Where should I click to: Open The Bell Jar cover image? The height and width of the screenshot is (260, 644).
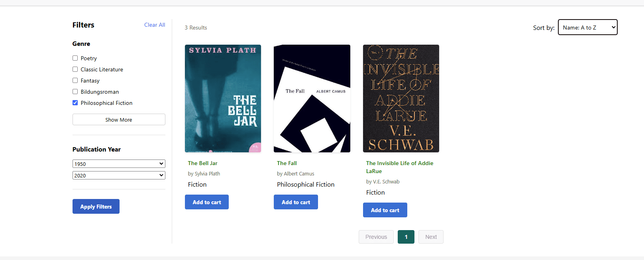tap(223, 98)
